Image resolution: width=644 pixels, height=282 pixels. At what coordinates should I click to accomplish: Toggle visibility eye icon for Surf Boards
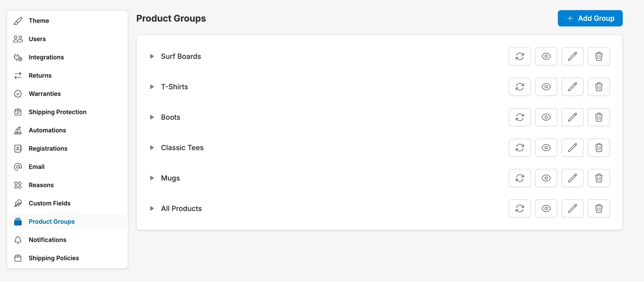546,56
